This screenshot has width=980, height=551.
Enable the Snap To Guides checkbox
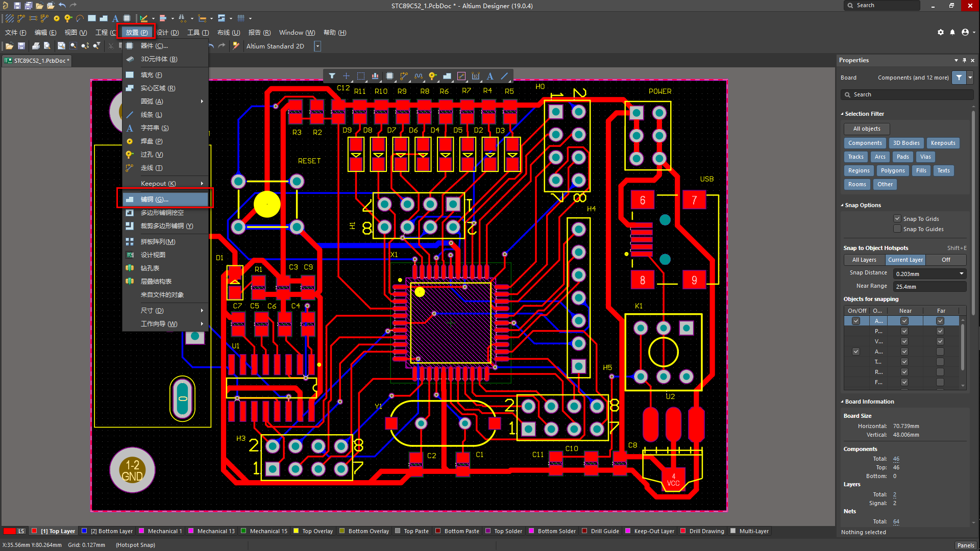(897, 229)
